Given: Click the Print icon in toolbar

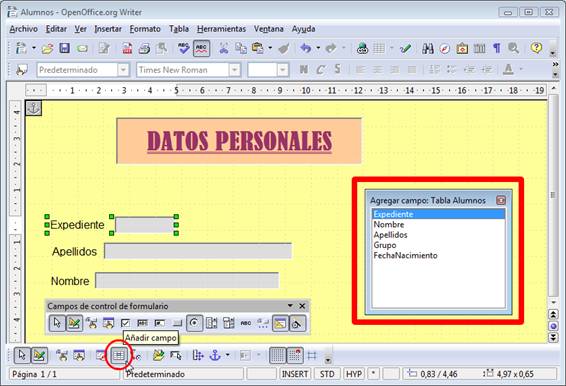Looking at the screenshot, I should point(144,48).
